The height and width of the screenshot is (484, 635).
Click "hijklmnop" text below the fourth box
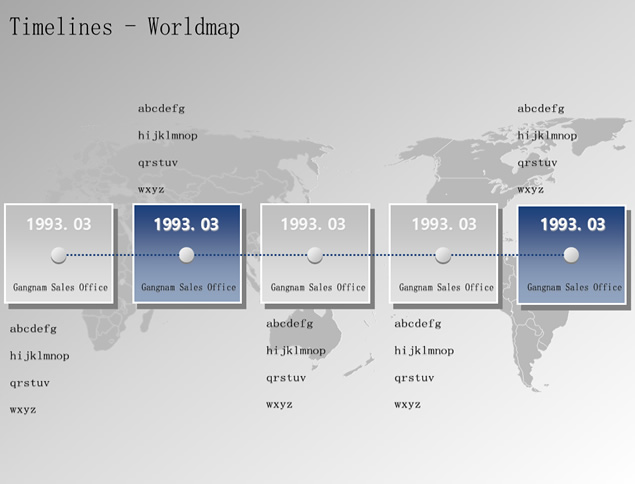pyautogui.click(x=424, y=351)
